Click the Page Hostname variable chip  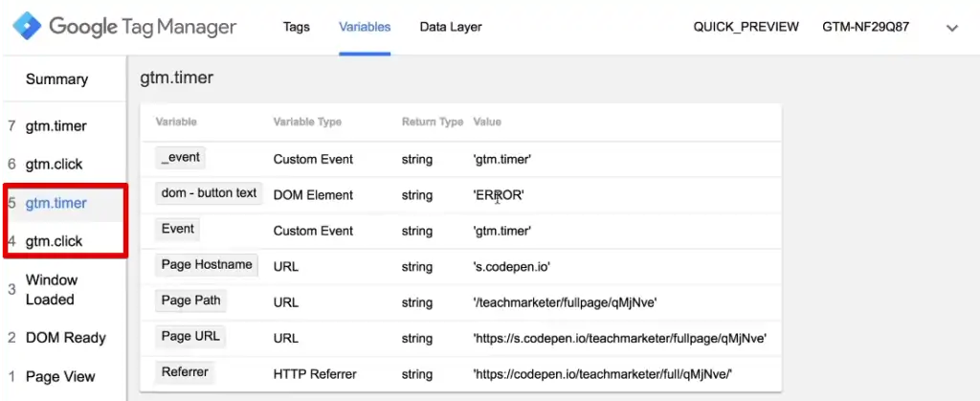point(207,265)
